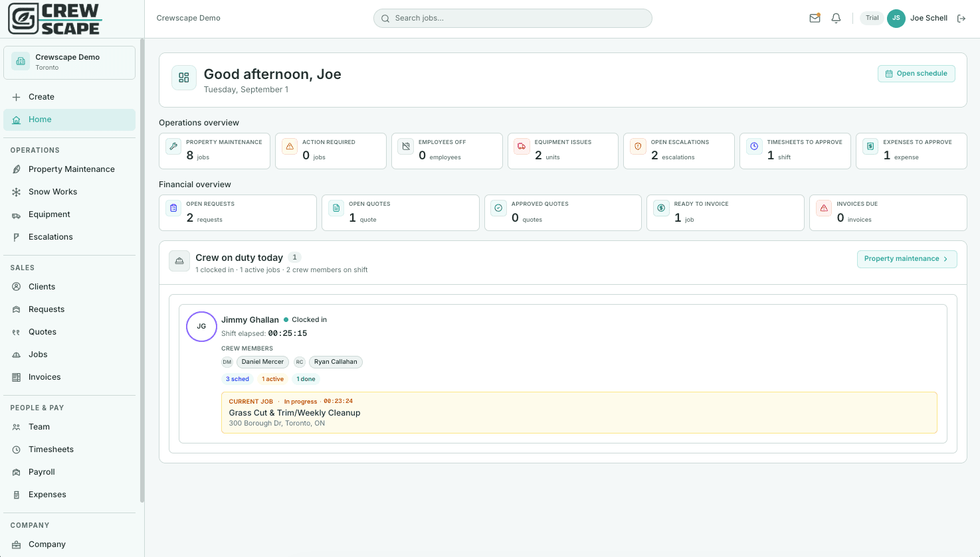Viewport: 980px width, 557px height.
Task: Click the Property maintenance button with chevron
Action: click(x=907, y=259)
